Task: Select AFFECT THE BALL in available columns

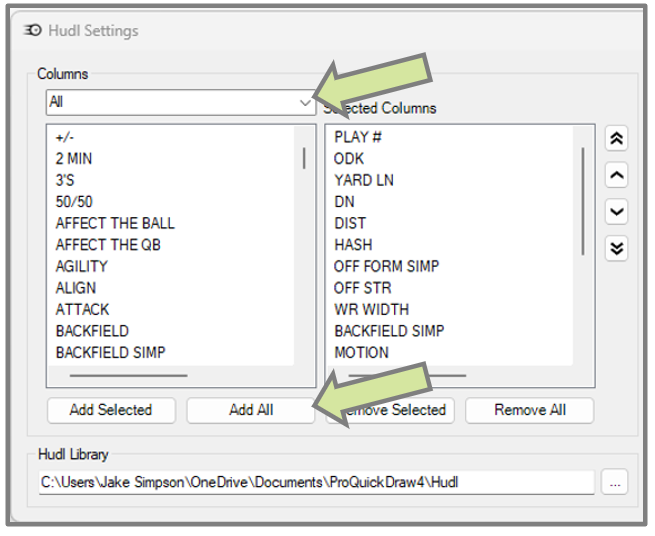Action: tap(115, 223)
